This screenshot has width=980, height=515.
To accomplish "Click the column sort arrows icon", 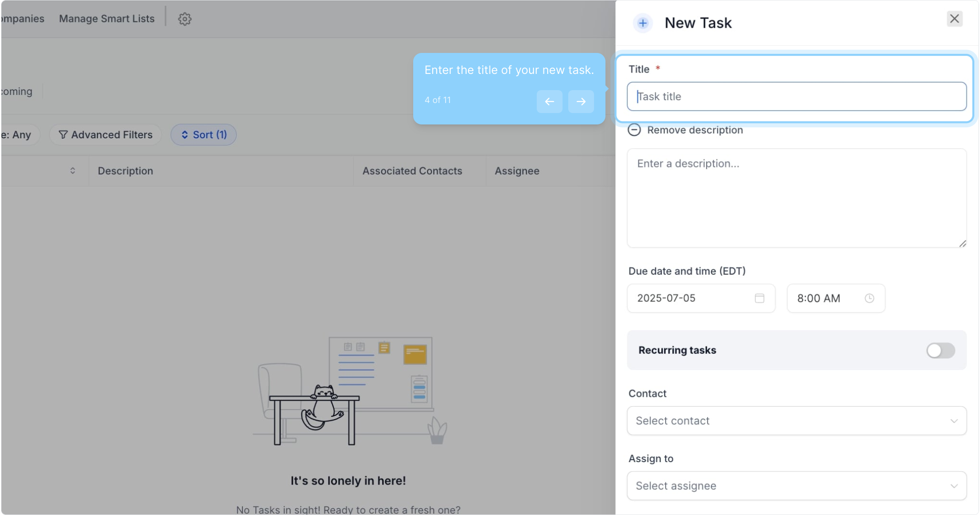I will (x=73, y=171).
